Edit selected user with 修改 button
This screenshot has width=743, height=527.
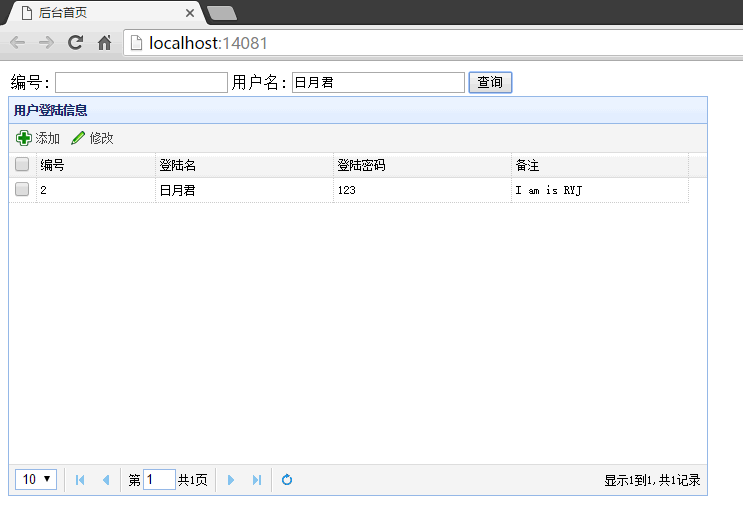(92, 138)
